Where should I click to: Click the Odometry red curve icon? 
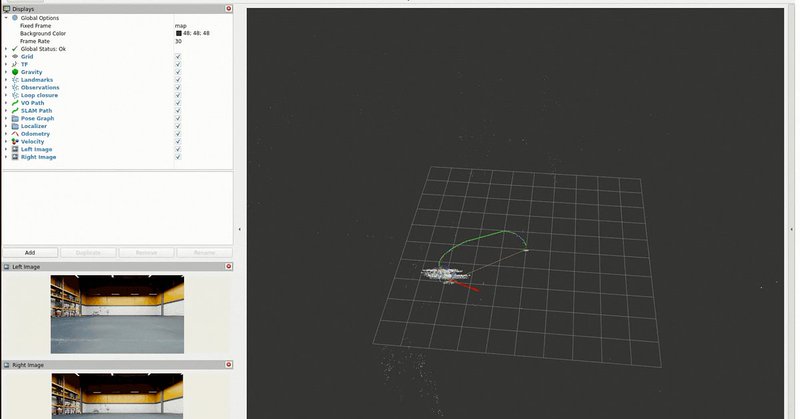pos(15,134)
